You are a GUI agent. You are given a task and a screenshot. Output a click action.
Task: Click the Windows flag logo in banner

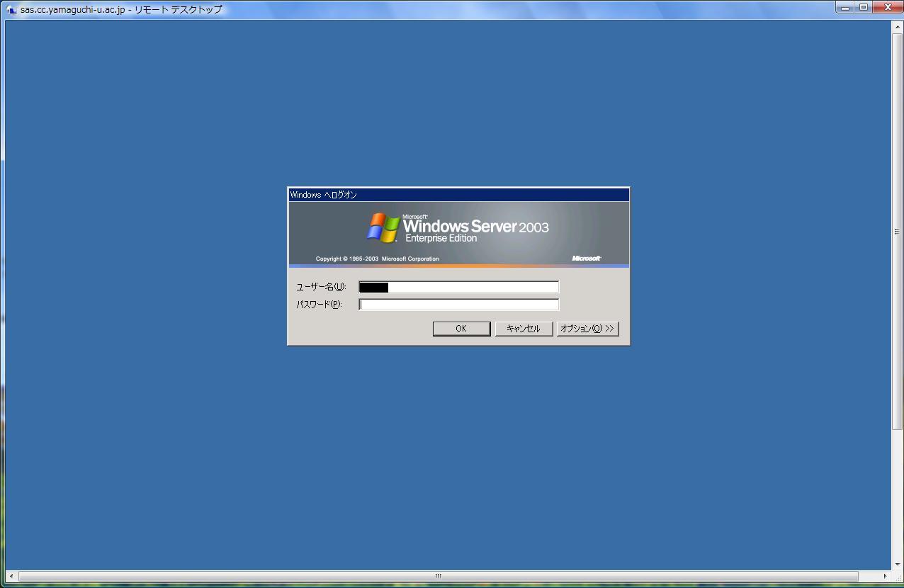coord(383,228)
